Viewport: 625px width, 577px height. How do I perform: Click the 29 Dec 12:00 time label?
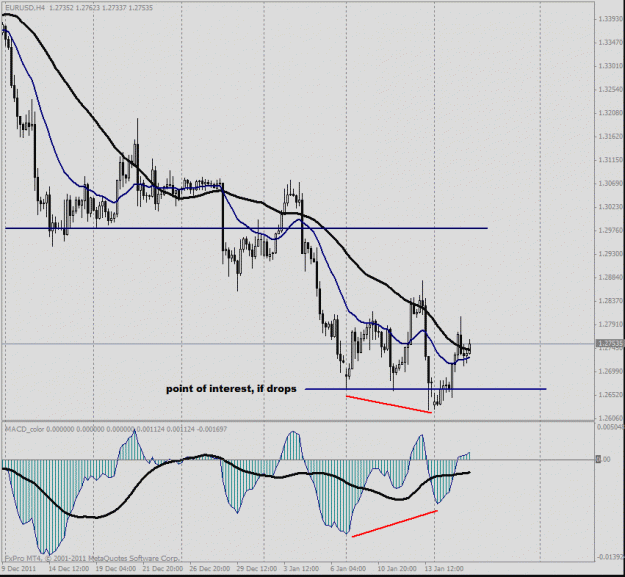(257, 569)
